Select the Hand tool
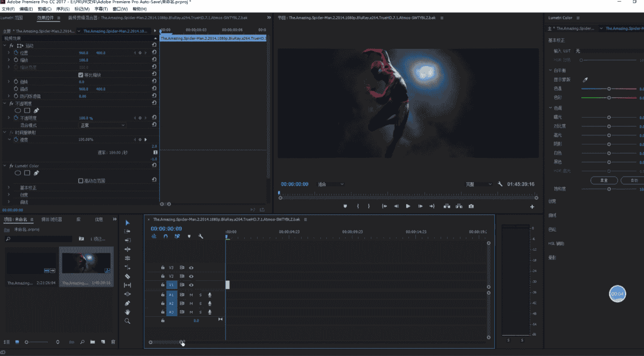This screenshot has height=356, width=644. [127, 312]
